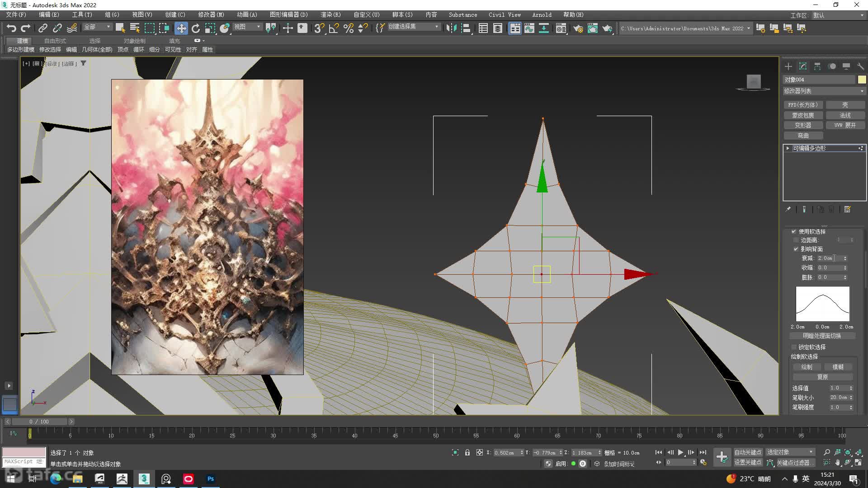
Task: Choose the Rectangular Selection Region icon
Action: (149, 28)
